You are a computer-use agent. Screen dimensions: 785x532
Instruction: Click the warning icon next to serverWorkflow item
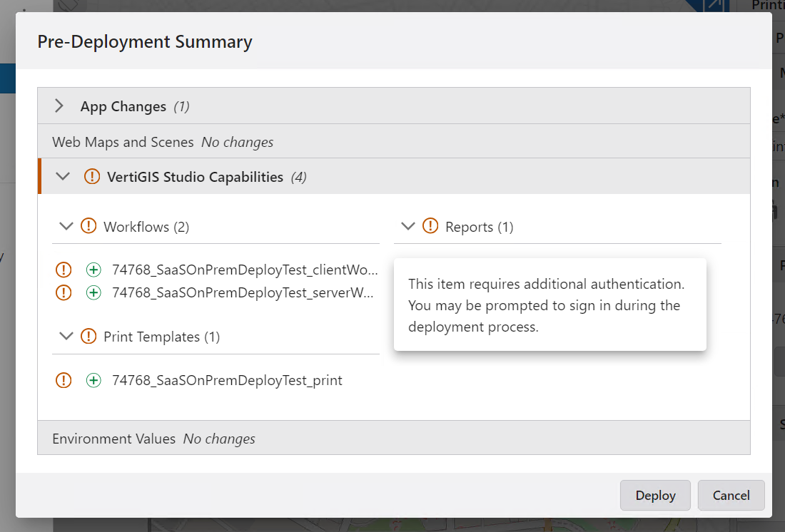click(x=64, y=292)
